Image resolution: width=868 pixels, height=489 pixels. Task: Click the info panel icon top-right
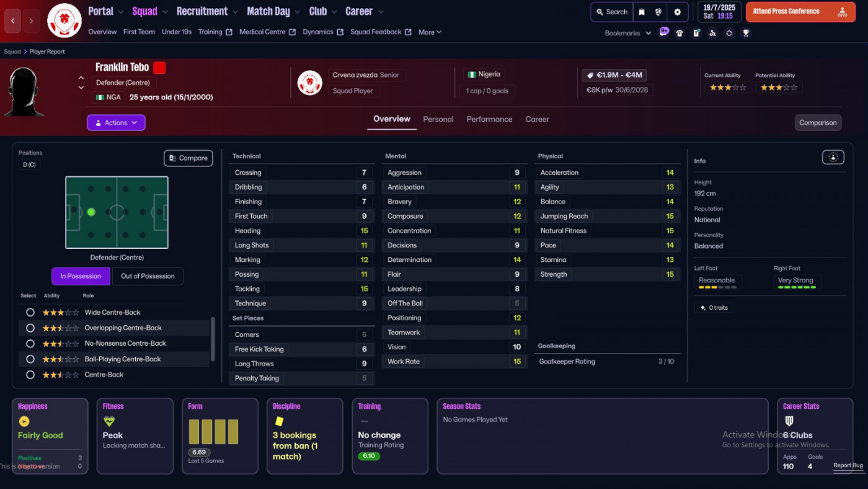tap(833, 158)
